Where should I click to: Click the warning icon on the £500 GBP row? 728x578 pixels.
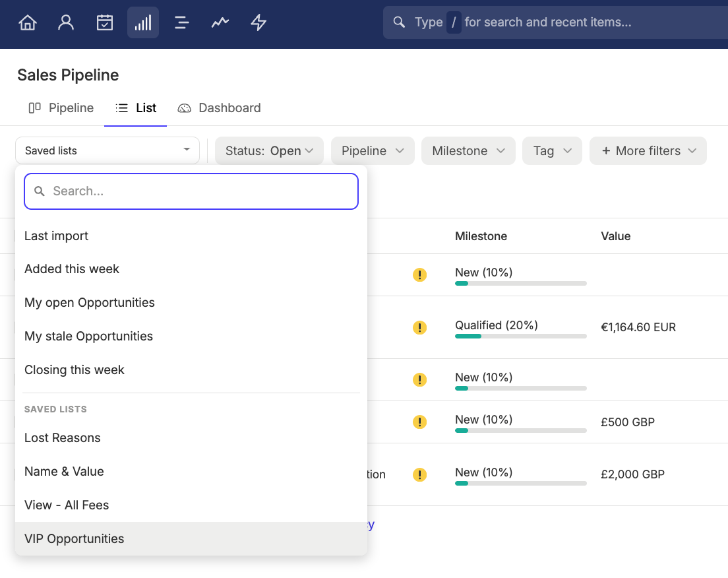point(419,422)
